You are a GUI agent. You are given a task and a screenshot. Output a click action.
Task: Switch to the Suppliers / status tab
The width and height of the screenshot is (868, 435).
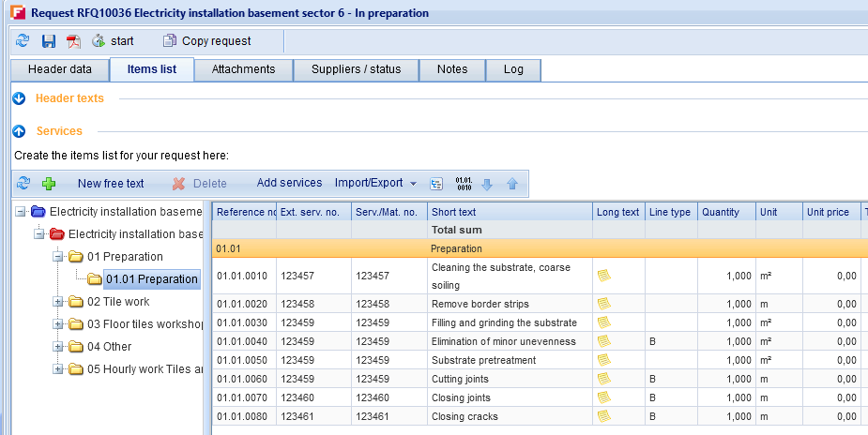(356, 69)
